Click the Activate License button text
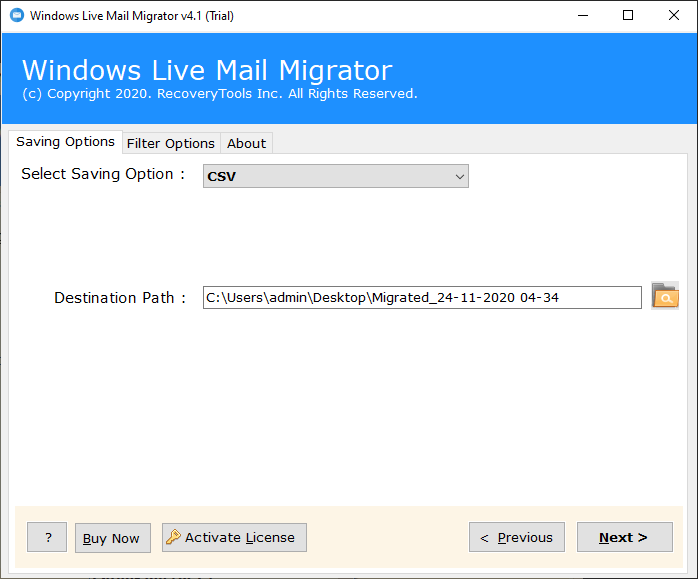Image resolution: width=698 pixels, height=579 pixels. [x=240, y=538]
